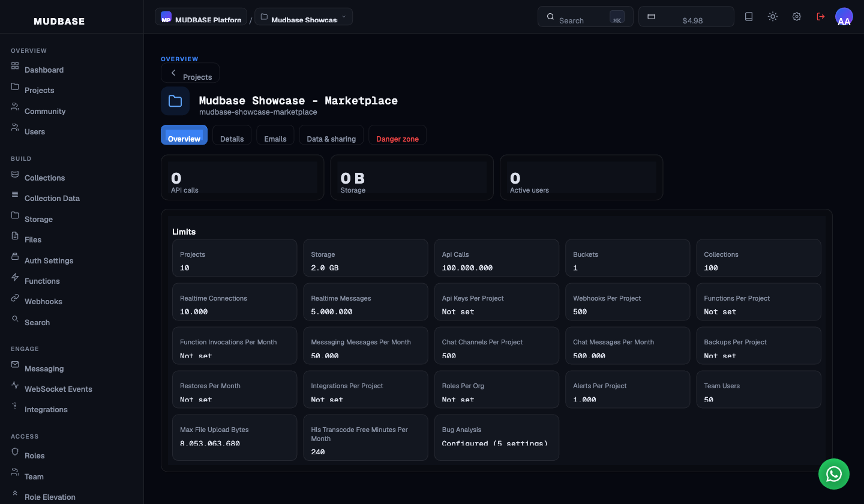Viewport: 864px width, 504px height.
Task: Open Auth Settings sidebar link
Action: [49, 260]
